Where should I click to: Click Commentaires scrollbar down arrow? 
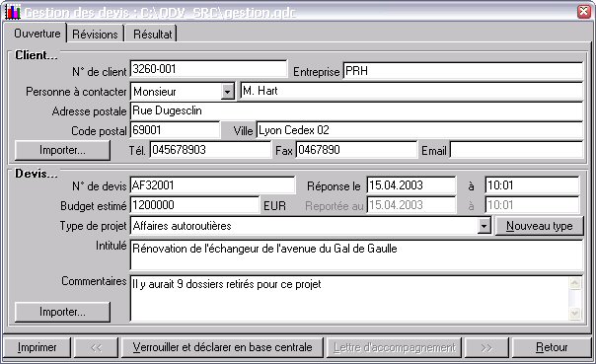point(574,314)
